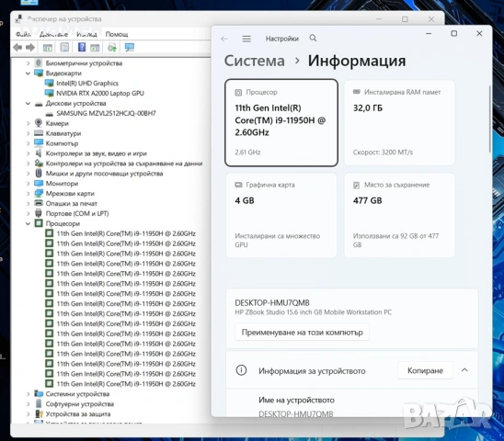Click Камери webcam icon in tree
The image size is (504, 441).
click(x=39, y=123)
